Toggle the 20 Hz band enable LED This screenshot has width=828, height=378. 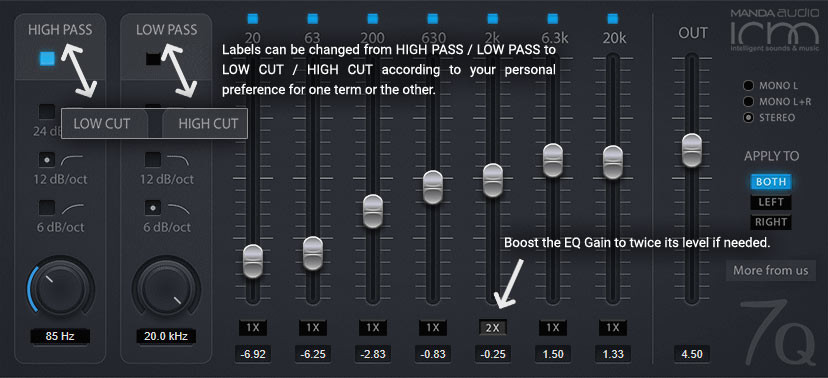tap(253, 19)
